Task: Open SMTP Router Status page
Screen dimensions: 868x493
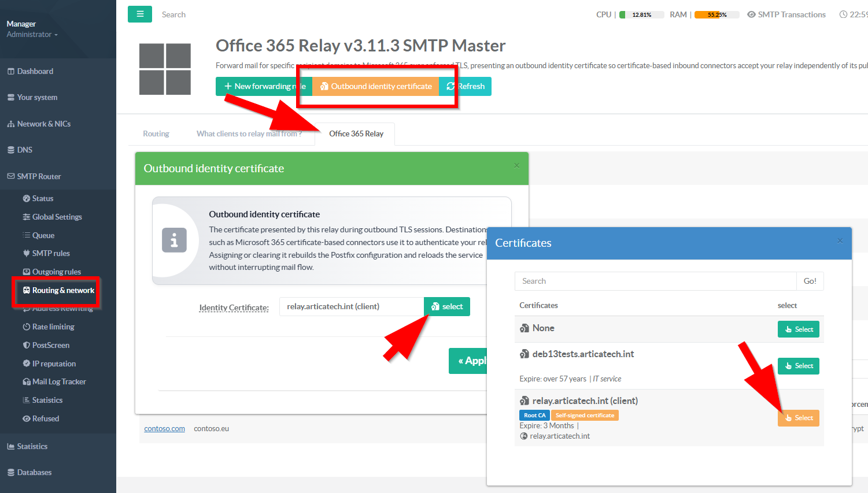Action: [38, 198]
